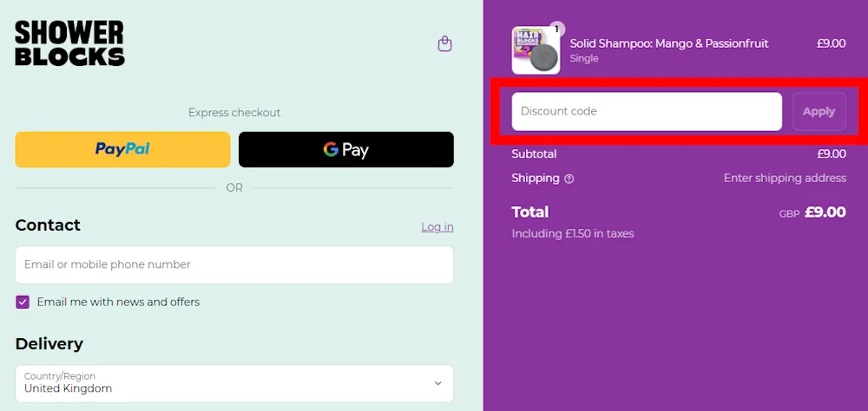Open the shopping bag cart icon

[445, 43]
